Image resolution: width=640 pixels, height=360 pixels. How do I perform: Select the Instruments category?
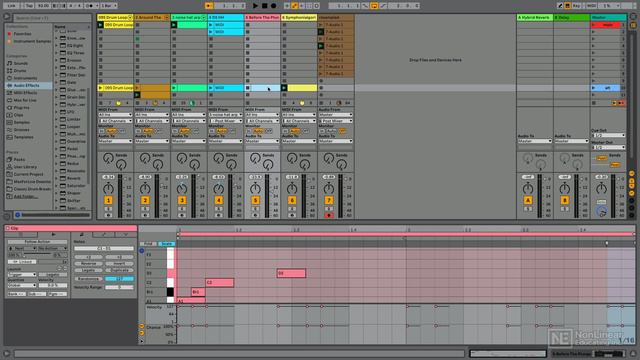25,78
